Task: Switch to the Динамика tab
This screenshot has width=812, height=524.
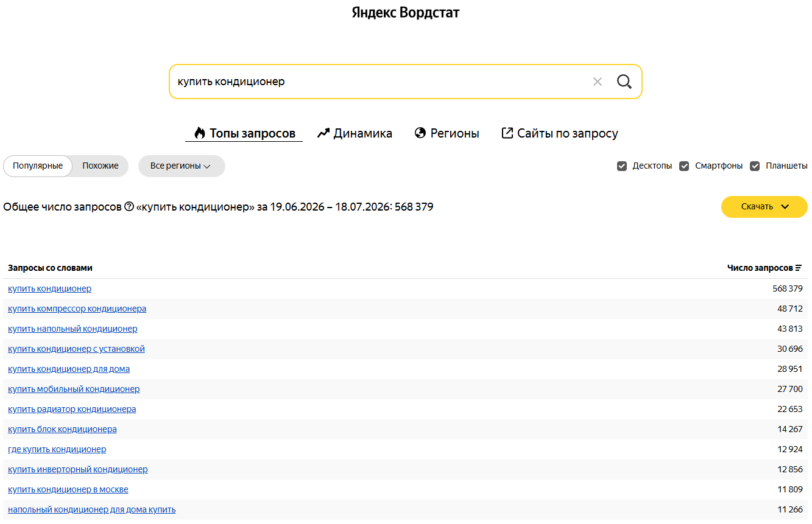Action: 355,133
